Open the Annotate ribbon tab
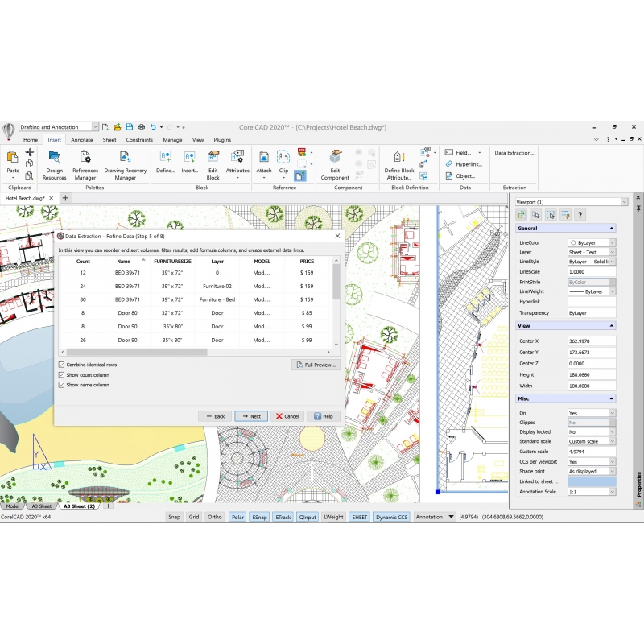The width and height of the screenshot is (644, 644). coord(82,140)
